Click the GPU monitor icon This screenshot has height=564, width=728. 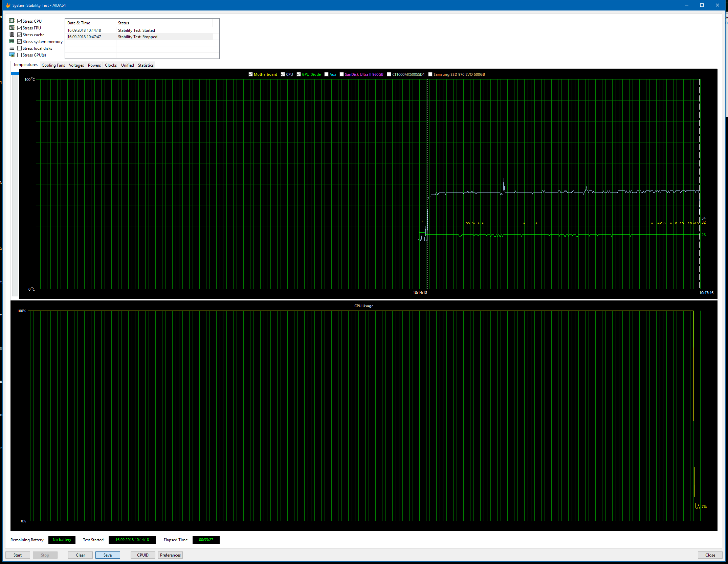click(12, 55)
